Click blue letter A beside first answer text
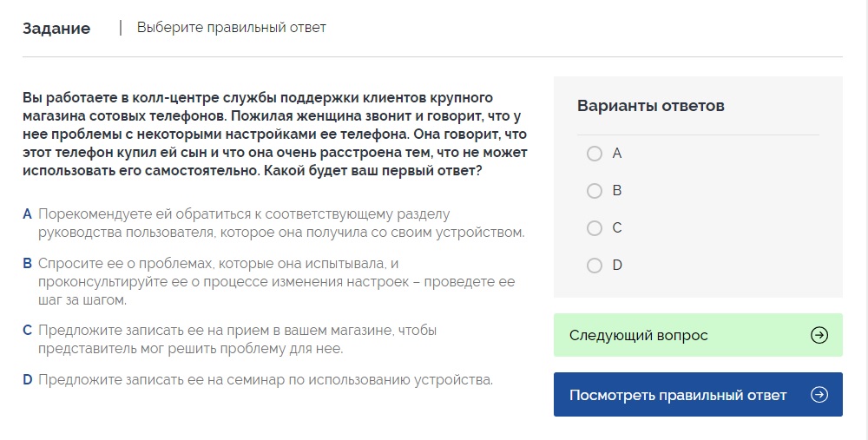 click(x=28, y=213)
